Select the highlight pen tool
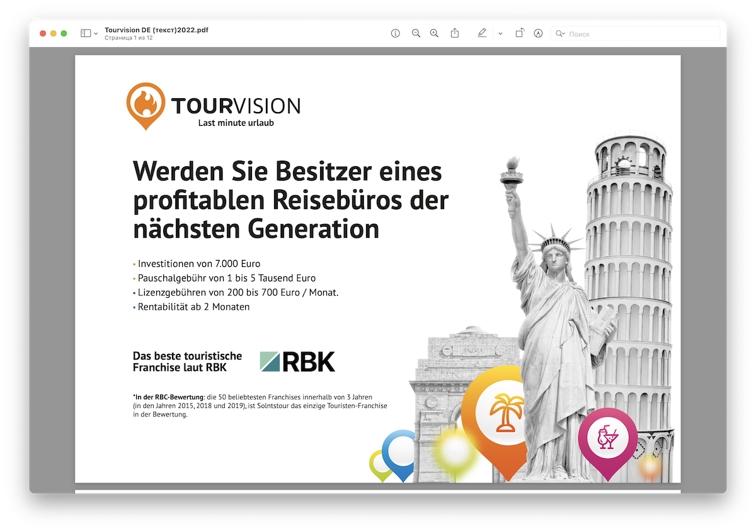756x532 pixels. 482,33
